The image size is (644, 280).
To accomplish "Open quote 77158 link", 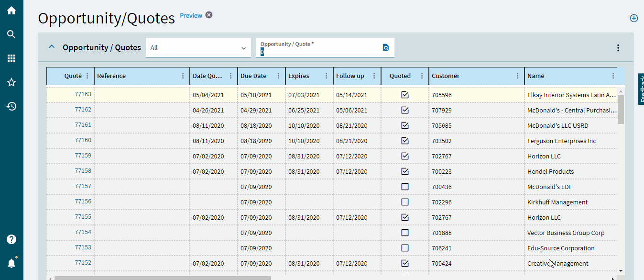I will pos(83,171).
